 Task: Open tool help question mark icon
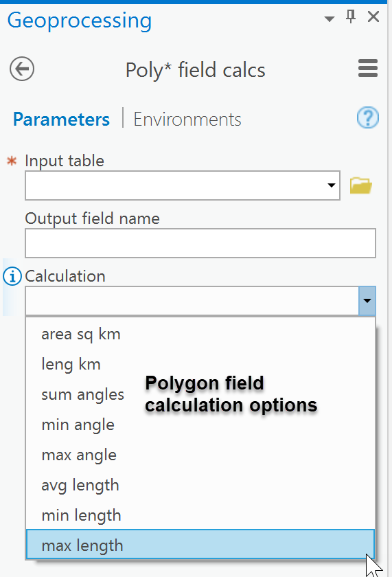[x=368, y=117]
